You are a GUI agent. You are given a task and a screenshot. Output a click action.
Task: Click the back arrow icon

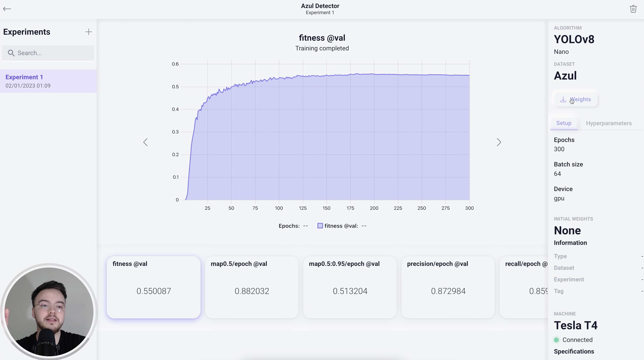(7, 9)
